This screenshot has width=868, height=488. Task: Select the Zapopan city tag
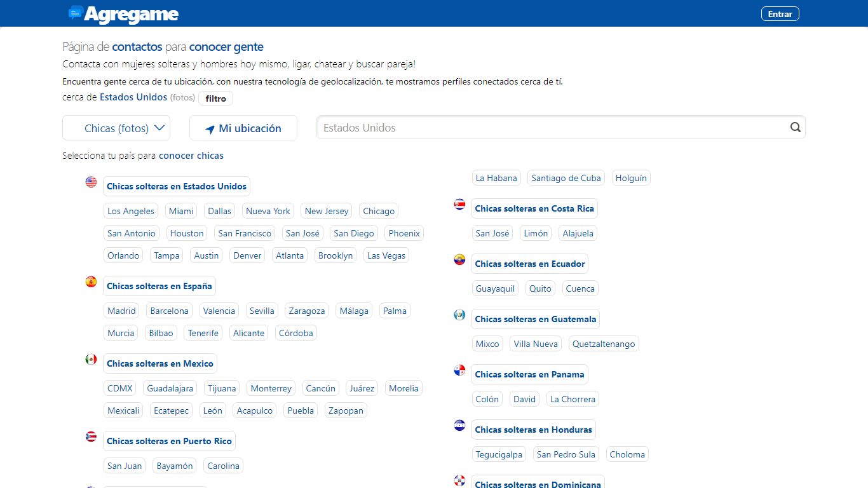(346, 410)
